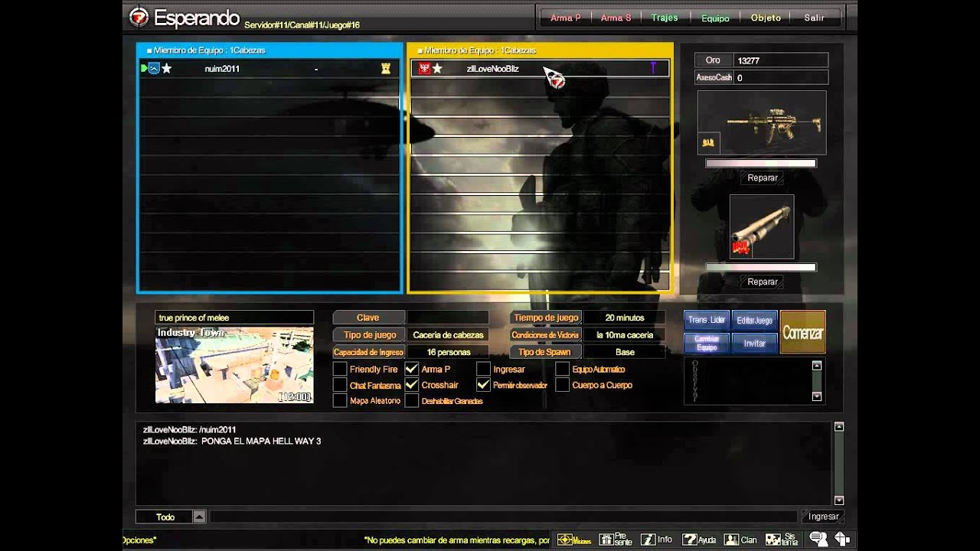This screenshot has height=551, width=980.
Task: Uncheck Permitir observador checkbox
Action: pyautogui.click(x=483, y=385)
